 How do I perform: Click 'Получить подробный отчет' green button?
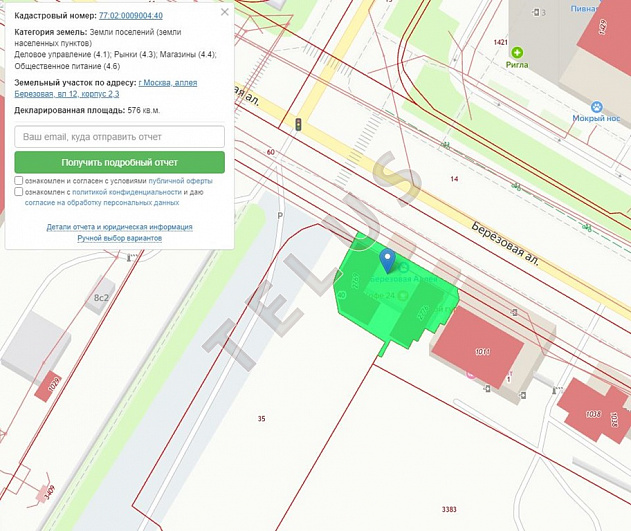pos(120,163)
